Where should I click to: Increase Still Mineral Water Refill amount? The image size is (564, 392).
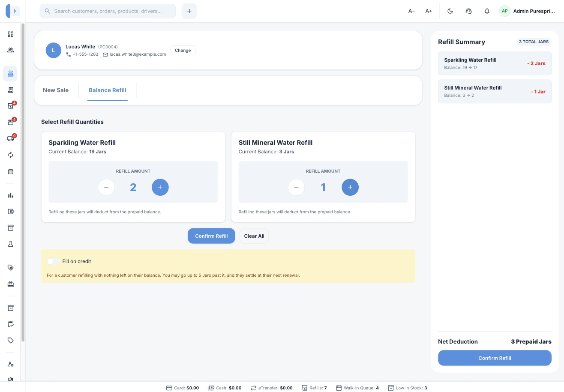[350, 187]
